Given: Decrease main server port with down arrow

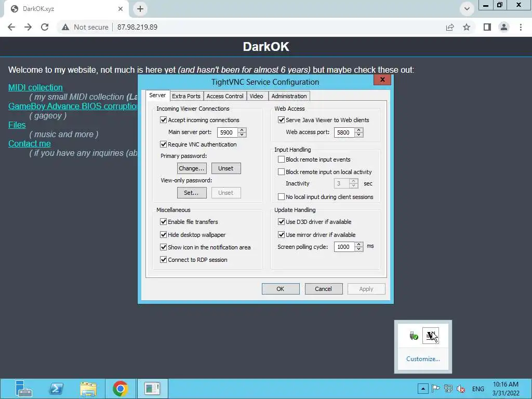Looking at the screenshot, I should [242, 135].
